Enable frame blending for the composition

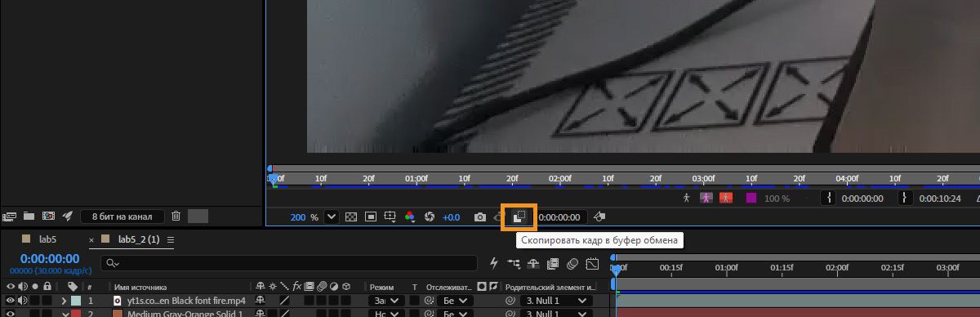tap(553, 263)
